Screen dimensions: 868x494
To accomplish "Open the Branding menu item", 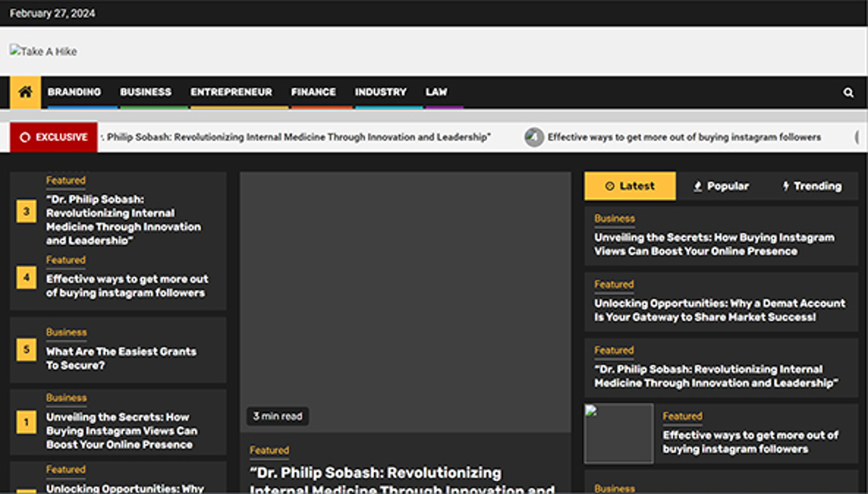I will click(x=74, y=92).
